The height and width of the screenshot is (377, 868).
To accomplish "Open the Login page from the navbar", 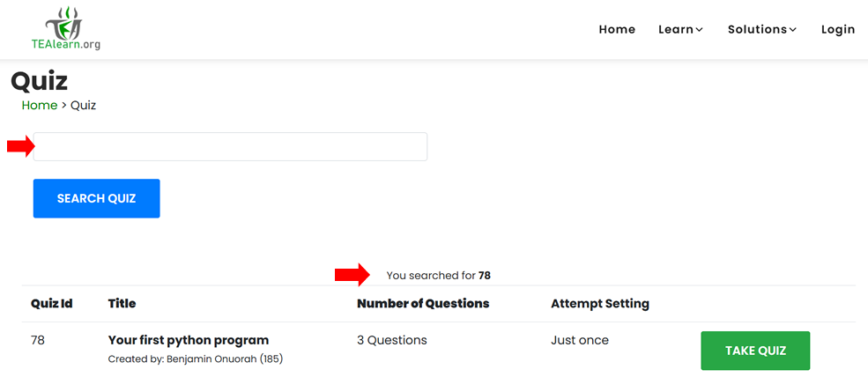I will 837,29.
